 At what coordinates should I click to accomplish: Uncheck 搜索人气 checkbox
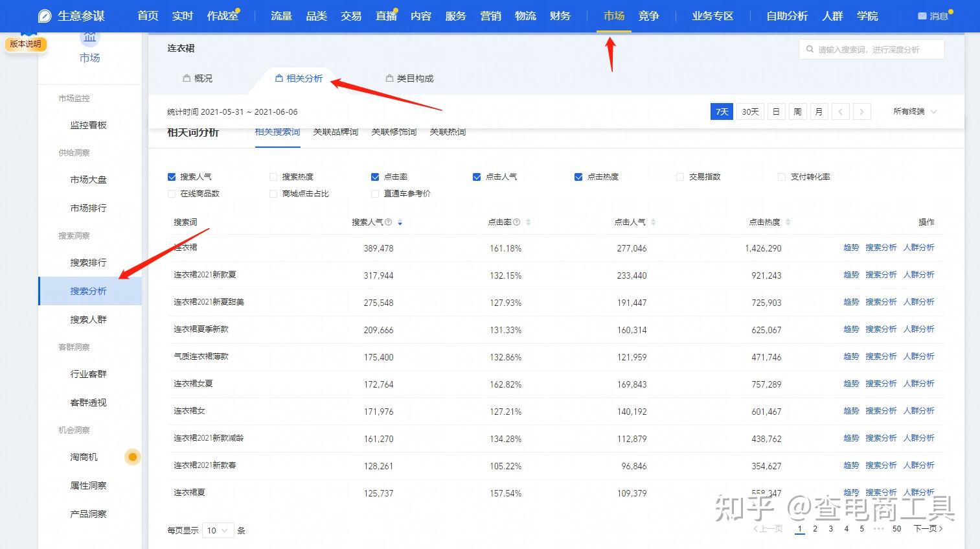point(172,176)
